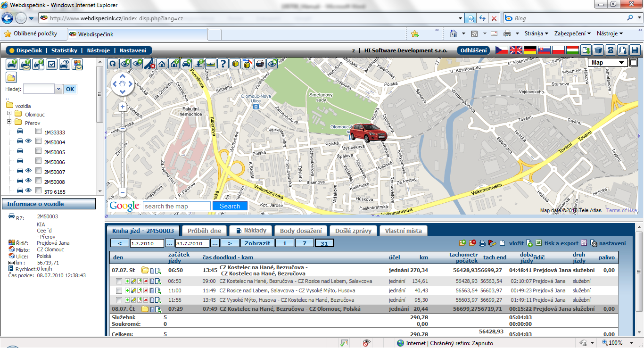Click the map zoom slider handle
This screenshot has width=644, height=348.
(x=123, y=128)
